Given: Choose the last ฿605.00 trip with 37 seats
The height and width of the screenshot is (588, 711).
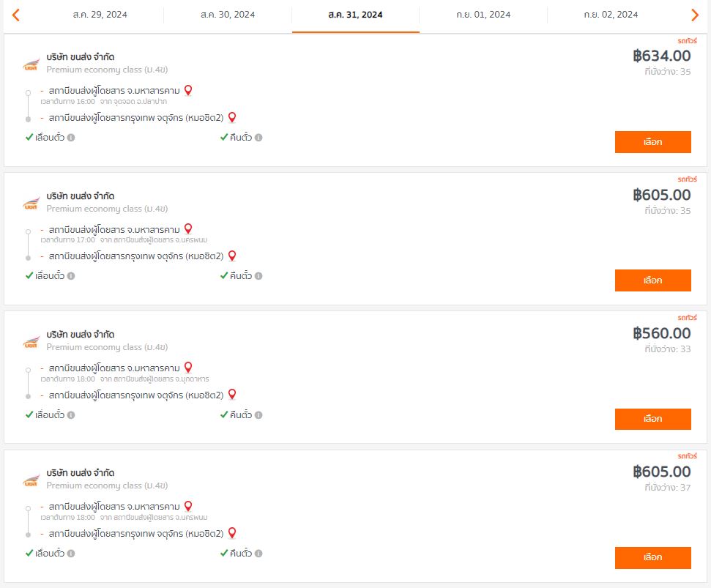Looking at the screenshot, I should (653, 558).
